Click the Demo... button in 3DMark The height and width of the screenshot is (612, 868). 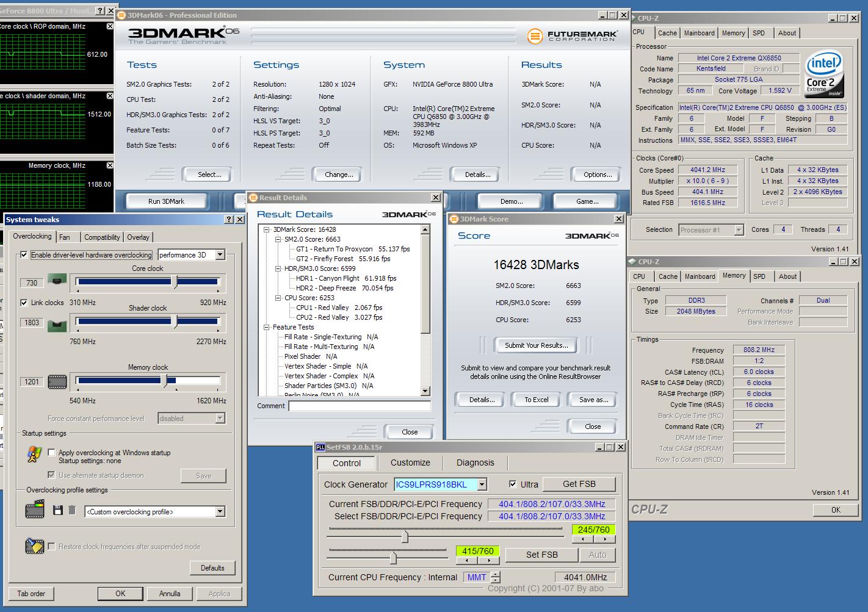point(512,201)
